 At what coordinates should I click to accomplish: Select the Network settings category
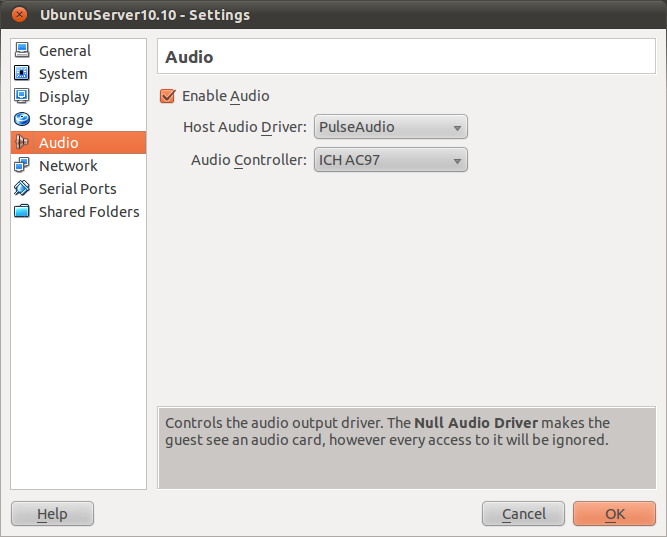(x=68, y=166)
